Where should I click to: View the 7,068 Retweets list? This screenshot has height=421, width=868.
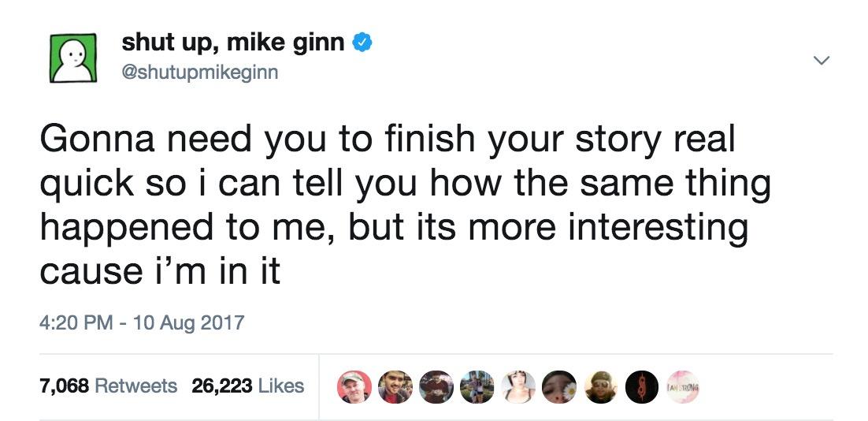107,386
